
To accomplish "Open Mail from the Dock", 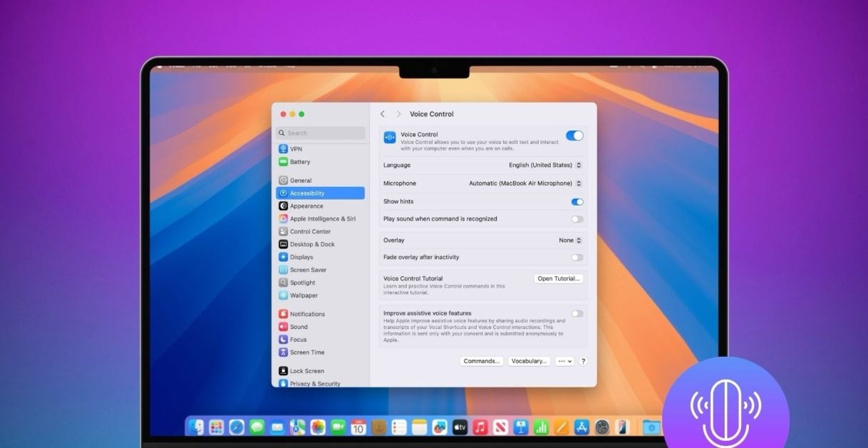I will (277, 427).
